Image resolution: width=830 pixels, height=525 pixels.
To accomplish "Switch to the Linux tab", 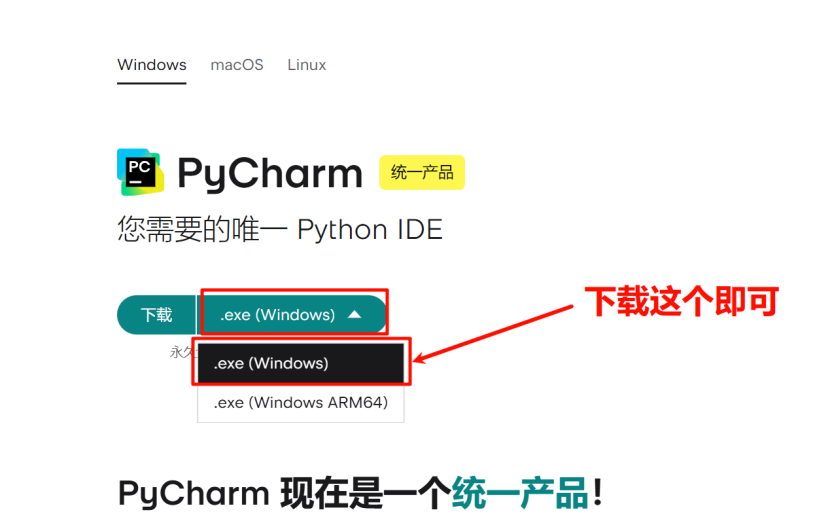I will pos(306,65).
